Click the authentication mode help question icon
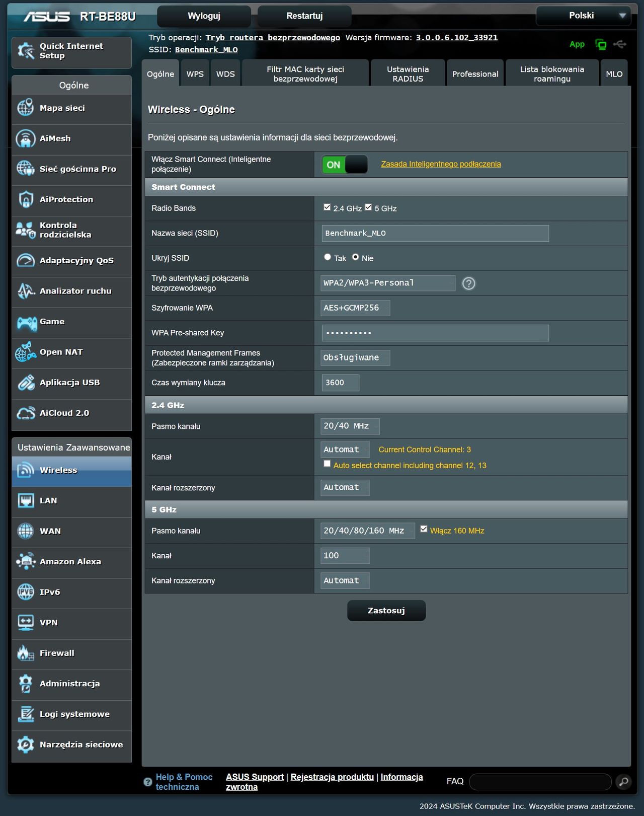The width and height of the screenshot is (644, 816). click(468, 283)
